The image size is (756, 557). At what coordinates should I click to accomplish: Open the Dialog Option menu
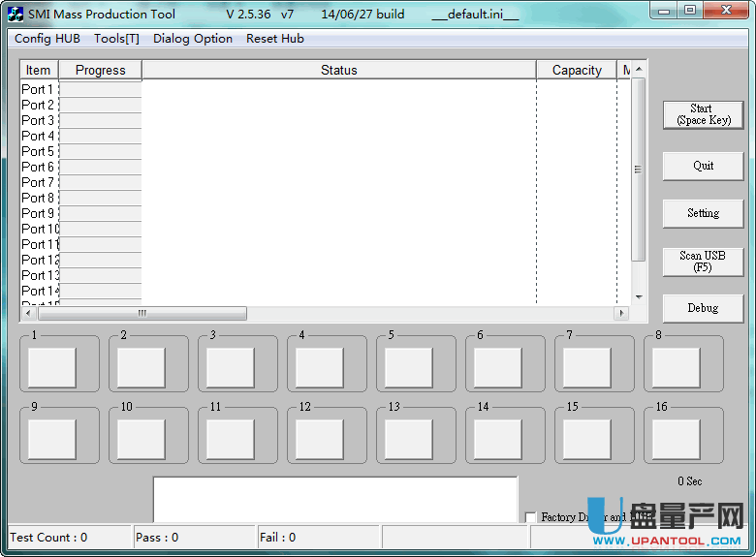click(x=193, y=39)
